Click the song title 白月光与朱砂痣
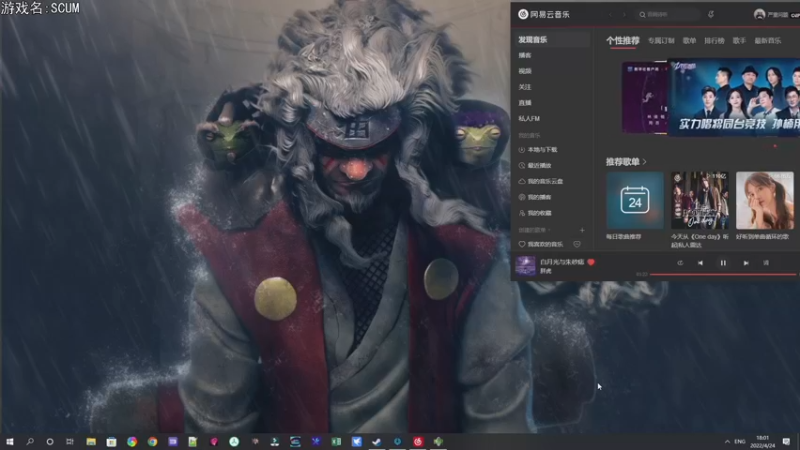800x450 pixels. pyautogui.click(x=562, y=262)
